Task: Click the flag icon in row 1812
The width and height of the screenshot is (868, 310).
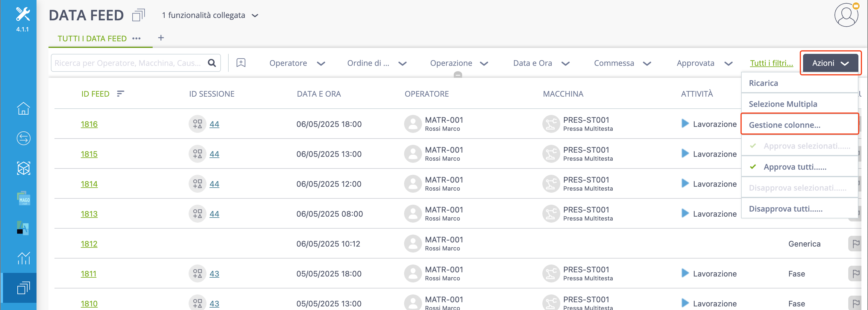Action: point(855,244)
